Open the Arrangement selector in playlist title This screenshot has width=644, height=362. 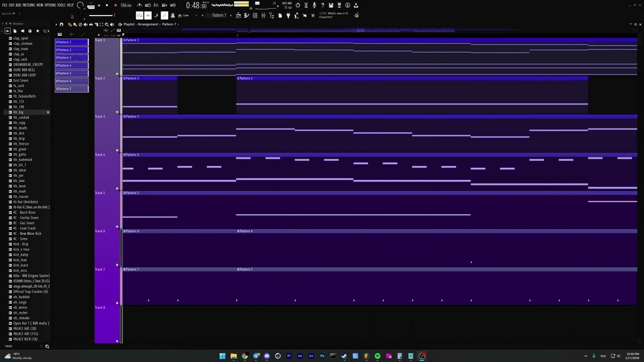(147, 24)
